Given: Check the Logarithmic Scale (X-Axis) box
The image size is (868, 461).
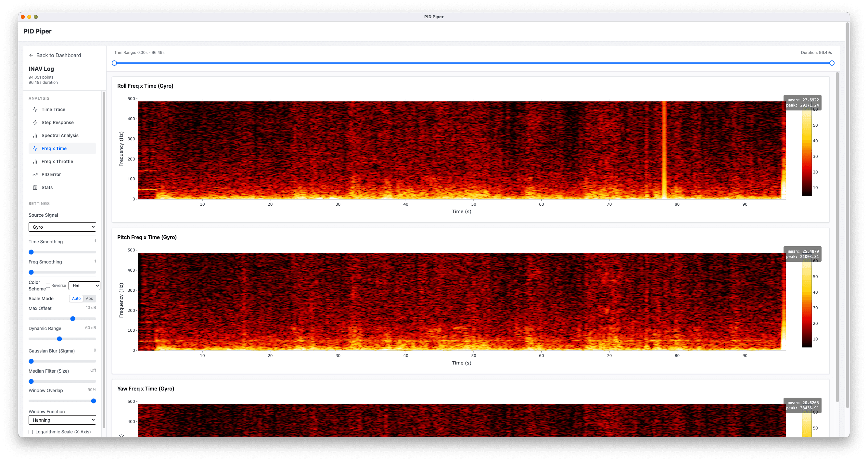Looking at the screenshot, I should [31, 432].
